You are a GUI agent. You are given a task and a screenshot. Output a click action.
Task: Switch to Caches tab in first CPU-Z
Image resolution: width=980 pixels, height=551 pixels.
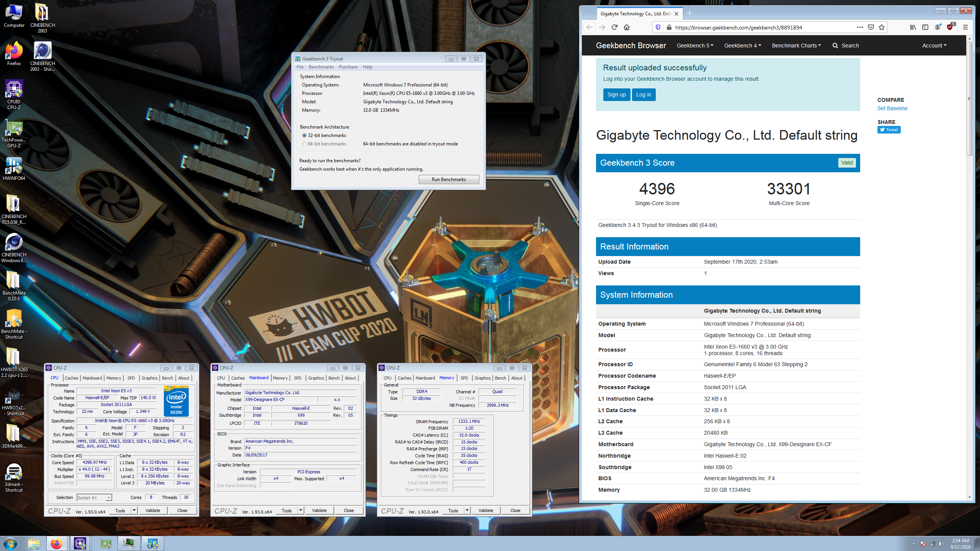71,378
